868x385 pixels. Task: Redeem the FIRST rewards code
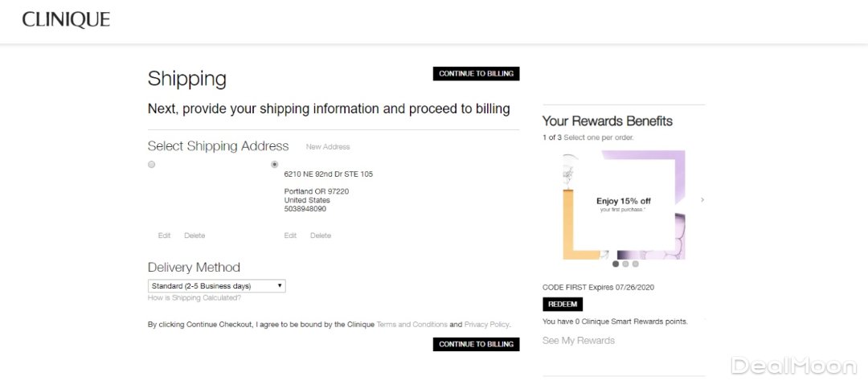click(x=563, y=305)
